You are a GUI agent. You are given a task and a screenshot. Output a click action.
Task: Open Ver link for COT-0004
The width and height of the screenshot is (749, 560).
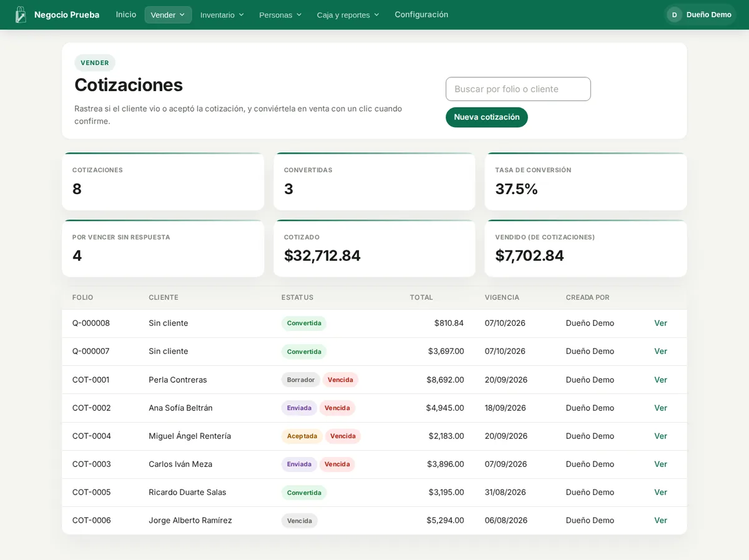point(660,436)
